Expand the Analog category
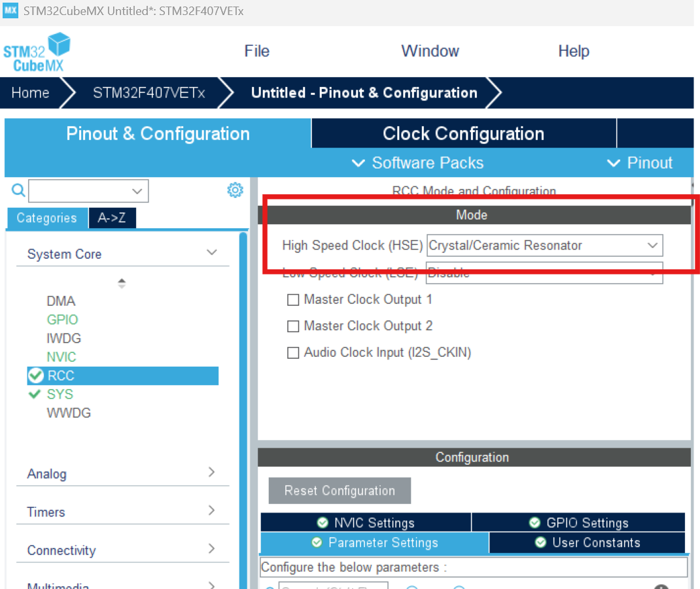Screen dimensions: 700x589 (211, 472)
